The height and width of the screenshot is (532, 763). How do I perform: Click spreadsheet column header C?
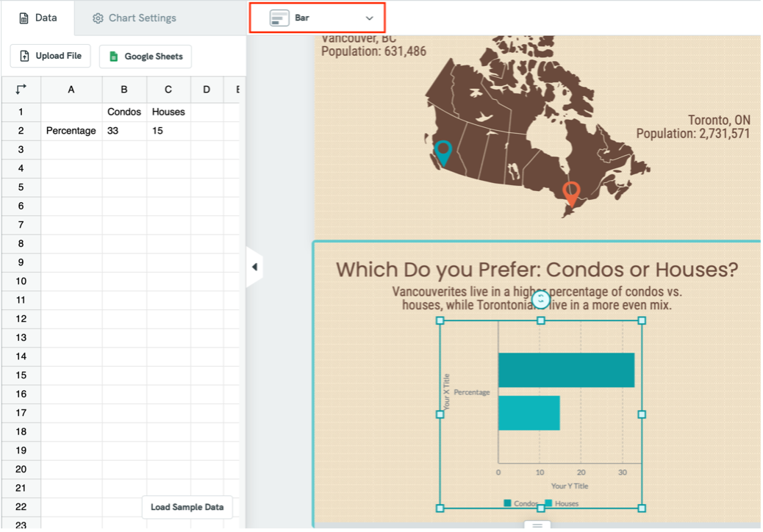point(168,89)
